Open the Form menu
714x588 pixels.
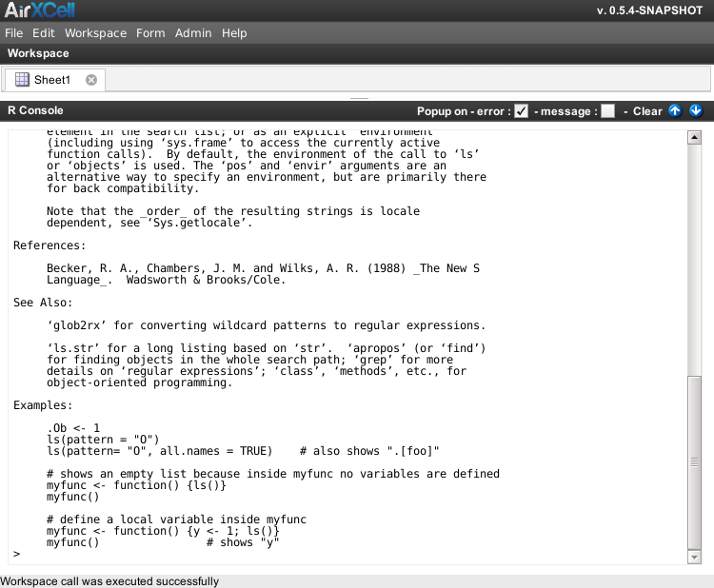point(150,33)
